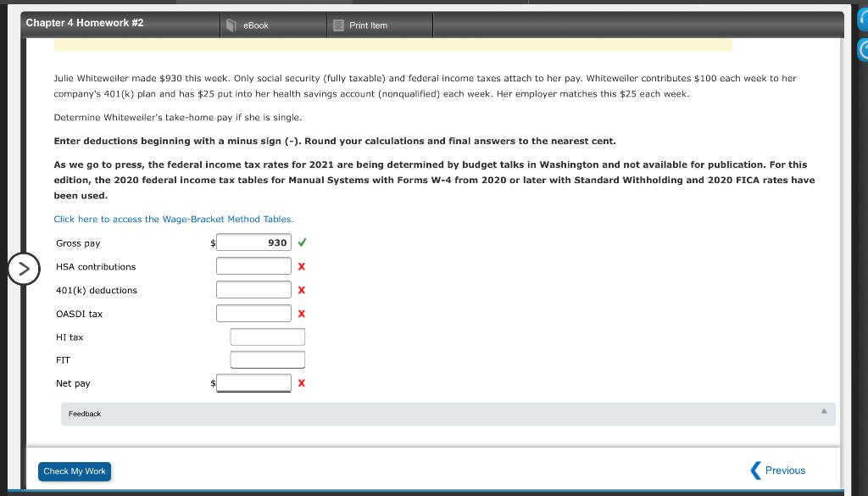Click inside the Gross pay input field
The height and width of the screenshot is (496, 868).
(x=253, y=242)
